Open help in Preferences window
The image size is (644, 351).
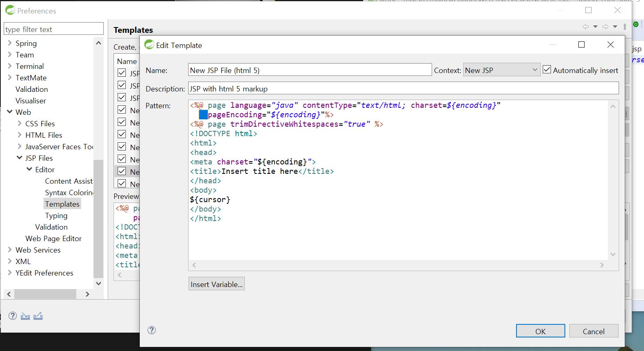[13, 316]
